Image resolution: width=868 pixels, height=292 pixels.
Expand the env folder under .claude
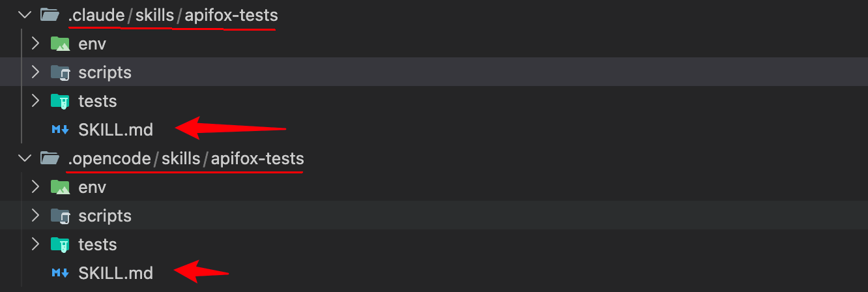(36, 44)
